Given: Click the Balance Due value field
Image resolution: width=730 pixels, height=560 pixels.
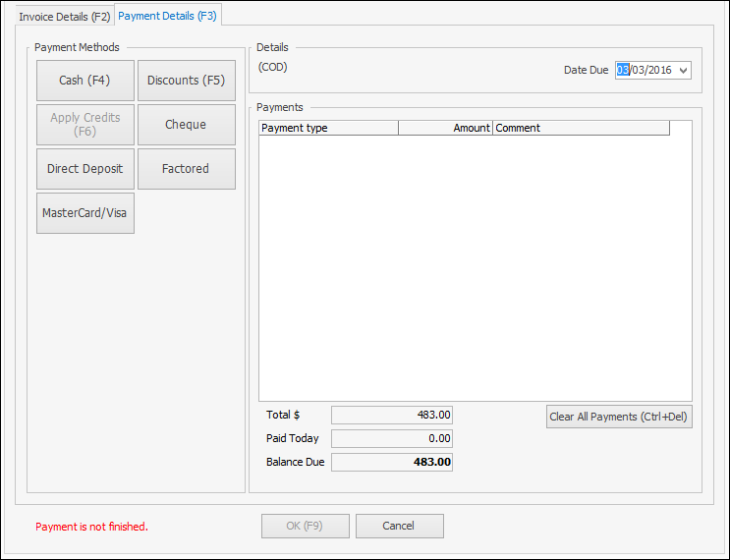Looking at the screenshot, I should point(392,462).
